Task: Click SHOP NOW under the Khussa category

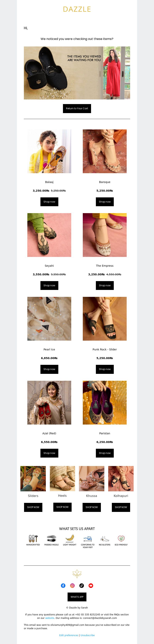Action: [92, 507]
